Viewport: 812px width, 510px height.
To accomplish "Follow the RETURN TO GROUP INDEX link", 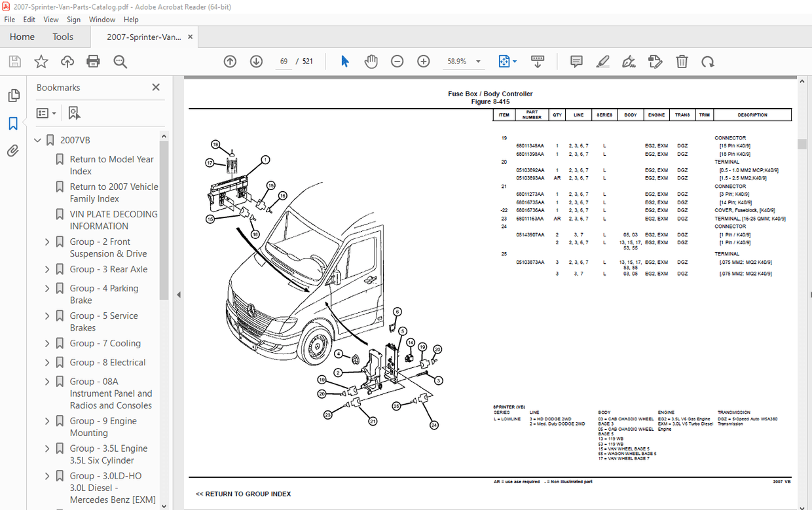I will [243, 494].
